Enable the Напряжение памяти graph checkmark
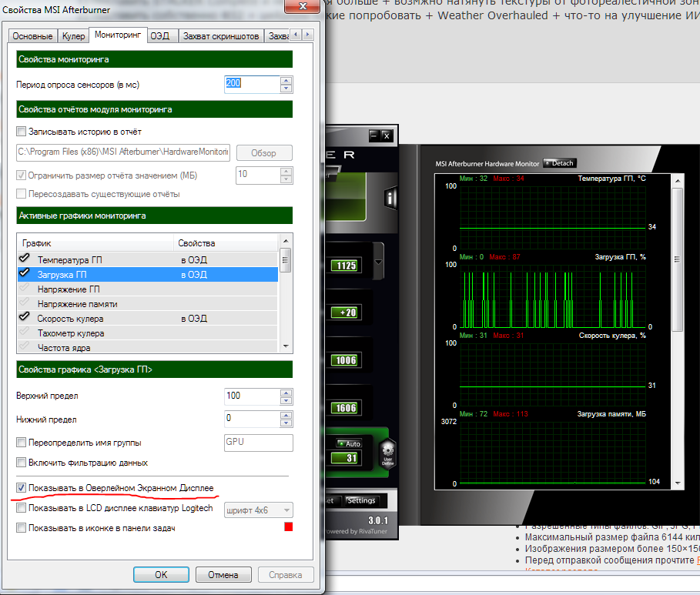 (24, 303)
